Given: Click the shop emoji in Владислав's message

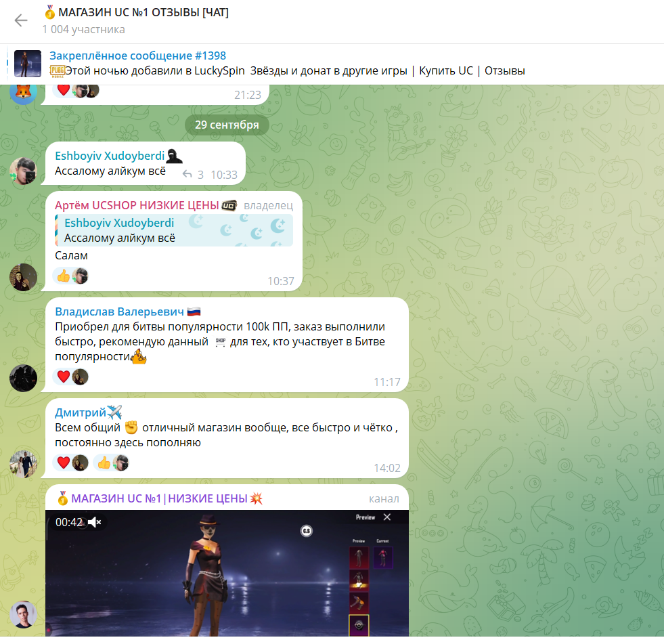Looking at the screenshot, I should point(220,342).
